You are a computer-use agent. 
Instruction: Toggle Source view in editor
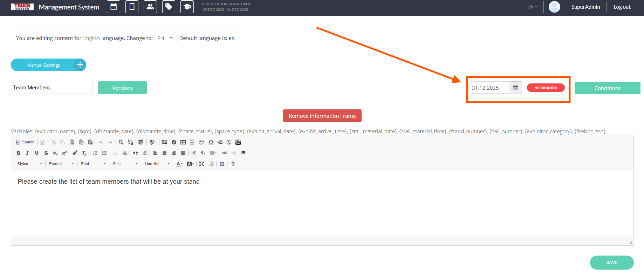(25, 142)
